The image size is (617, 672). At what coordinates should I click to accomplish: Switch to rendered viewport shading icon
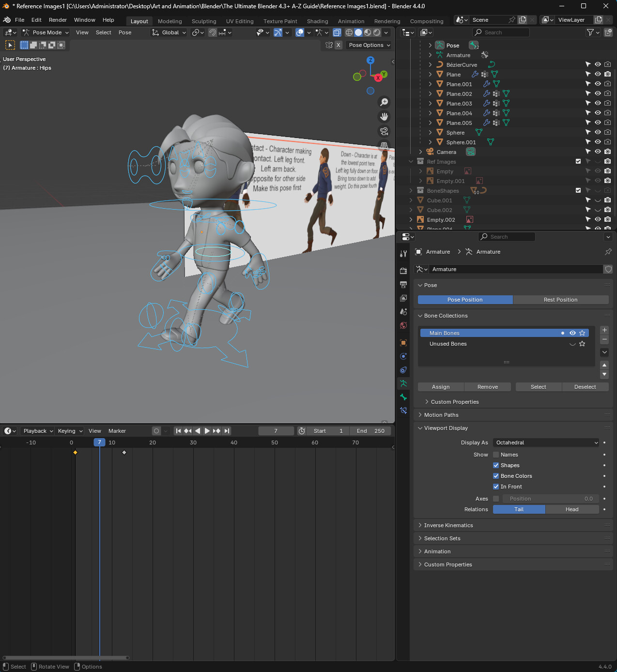[x=377, y=32]
